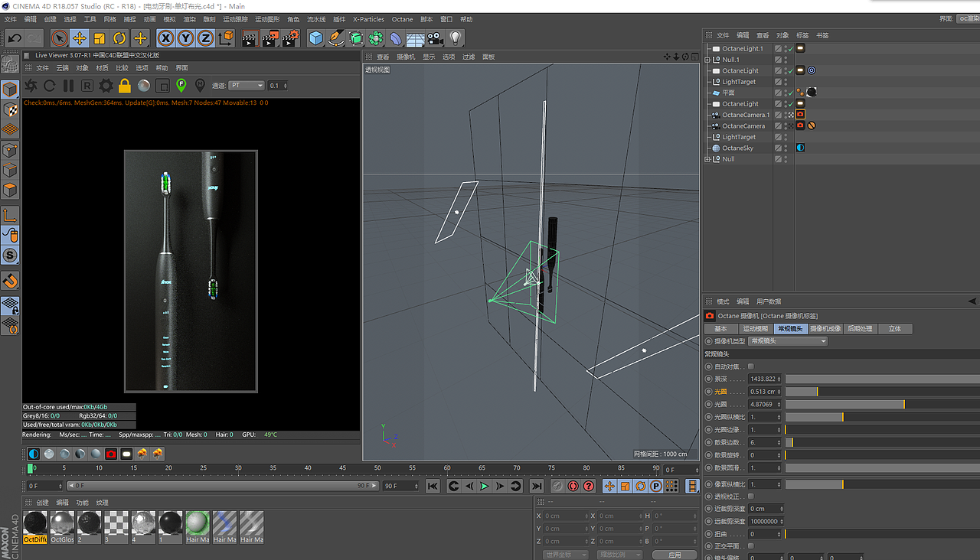Viewport: 980px width, 560px height.
Task: Open the PT channel dropdown
Action: tap(247, 86)
